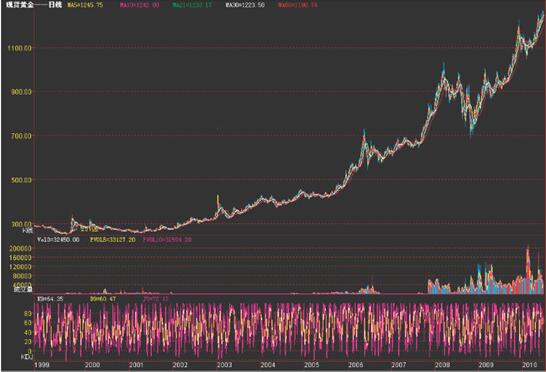Click the 500.00 price axis label

point(21,180)
